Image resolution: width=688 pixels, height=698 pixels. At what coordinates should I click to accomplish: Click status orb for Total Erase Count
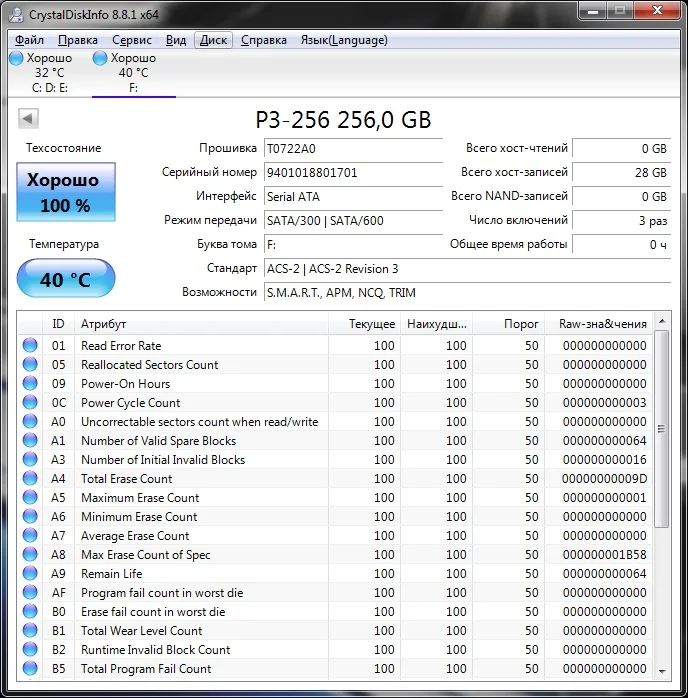(30, 479)
